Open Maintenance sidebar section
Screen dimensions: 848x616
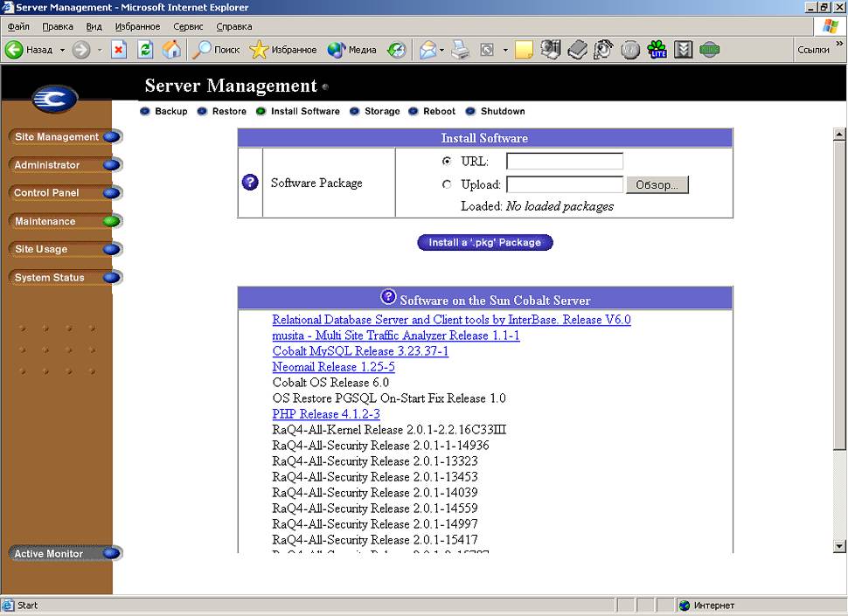[66, 221]
